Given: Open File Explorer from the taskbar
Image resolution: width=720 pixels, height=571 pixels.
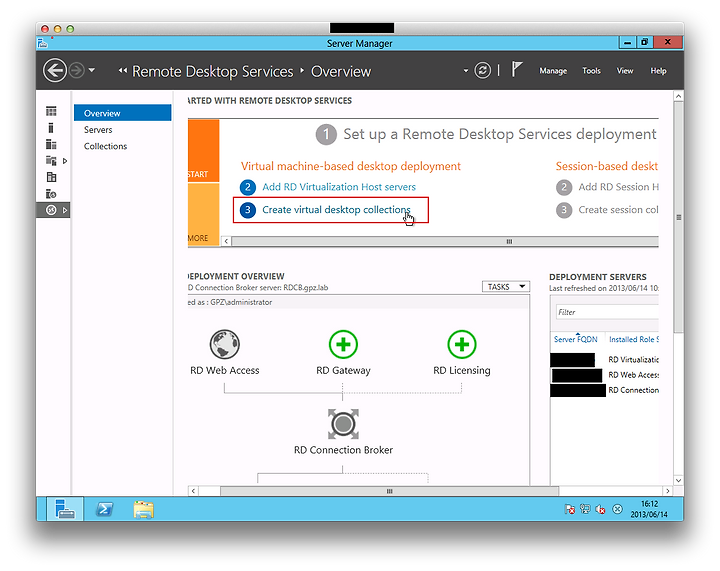Looking at the screenshot, I should point(143,509).
